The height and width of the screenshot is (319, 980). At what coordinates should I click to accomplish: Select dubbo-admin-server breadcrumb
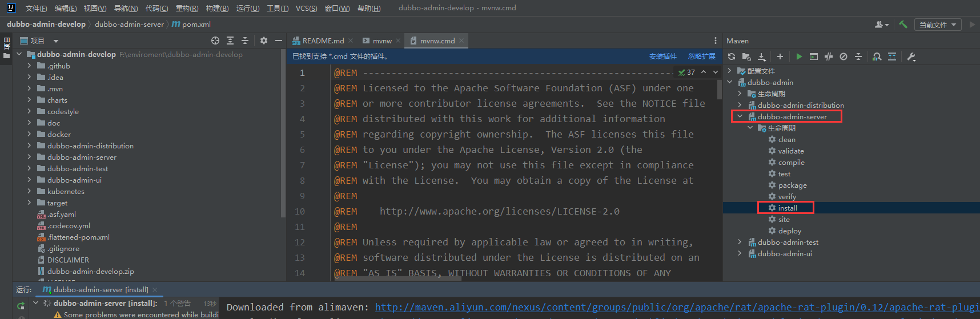coord(129,25)
